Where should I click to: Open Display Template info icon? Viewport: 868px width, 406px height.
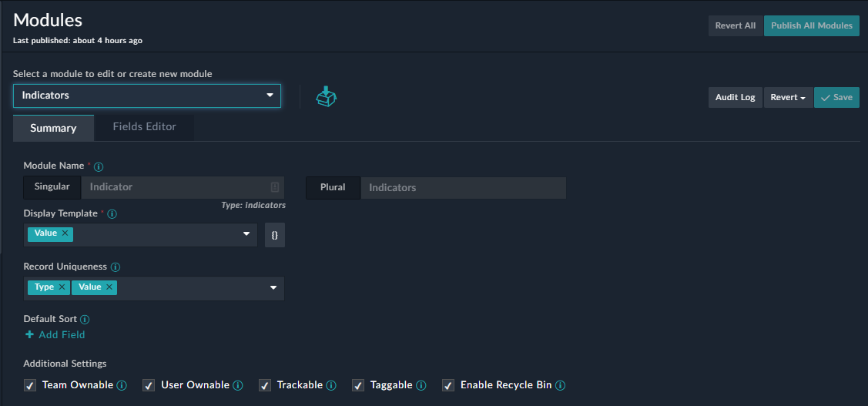click(112, 214)
